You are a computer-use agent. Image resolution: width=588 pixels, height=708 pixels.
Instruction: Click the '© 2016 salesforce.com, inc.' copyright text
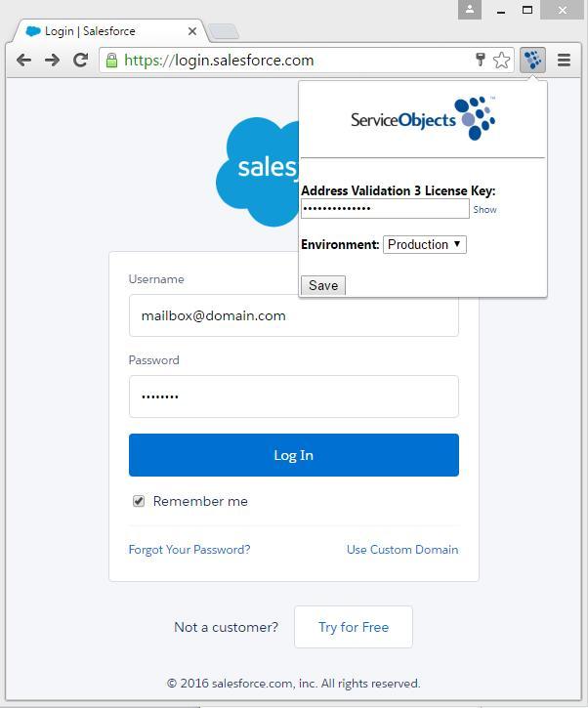294,684
